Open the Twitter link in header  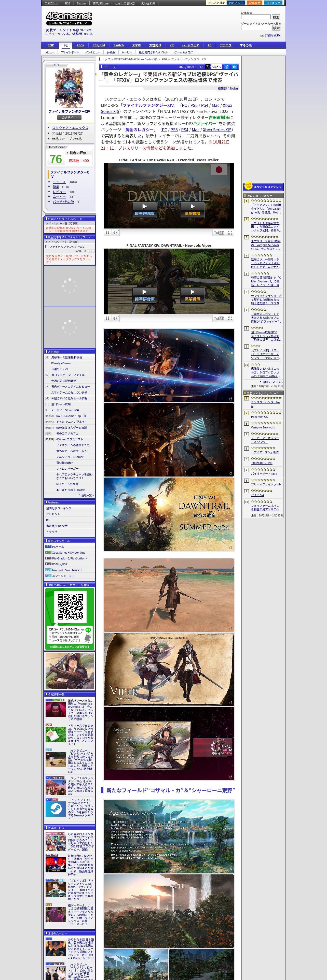[x=81, y=3]
